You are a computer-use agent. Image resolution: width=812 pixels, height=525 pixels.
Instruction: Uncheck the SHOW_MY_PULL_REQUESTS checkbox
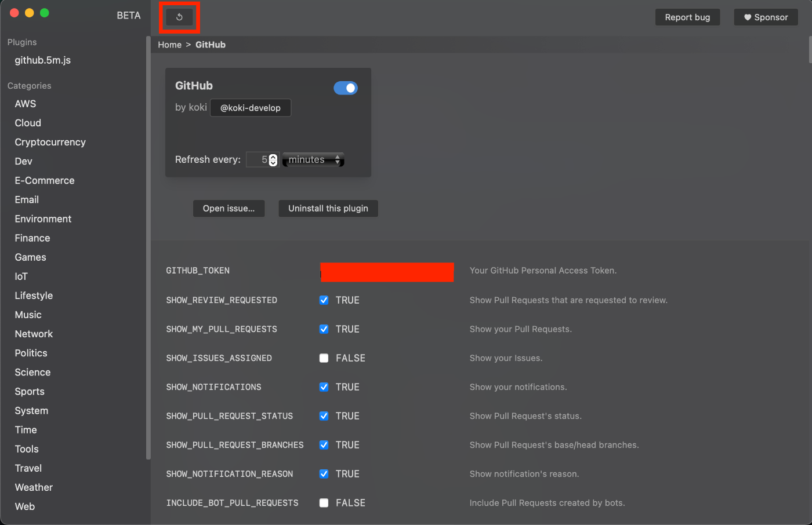pyautogui.click(x=324, y=329)
